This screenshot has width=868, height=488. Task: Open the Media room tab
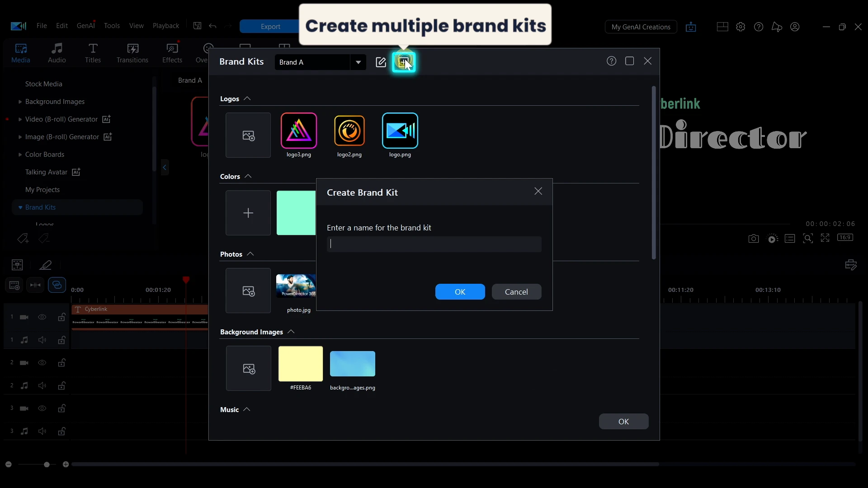tap(21, 53)
